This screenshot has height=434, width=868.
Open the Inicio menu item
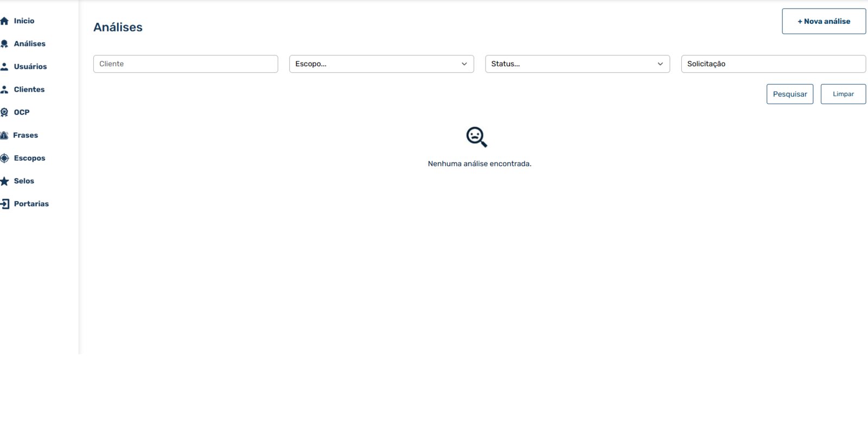(24, 21)
